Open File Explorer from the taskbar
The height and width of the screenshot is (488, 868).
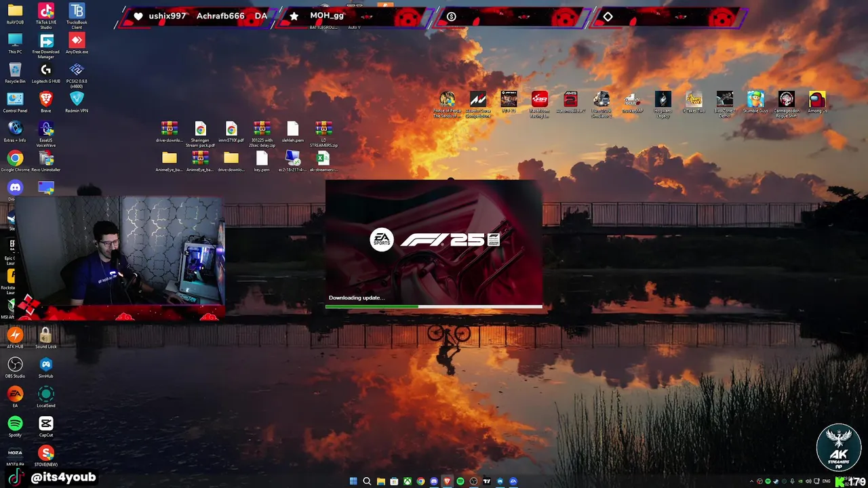point(380,481)
